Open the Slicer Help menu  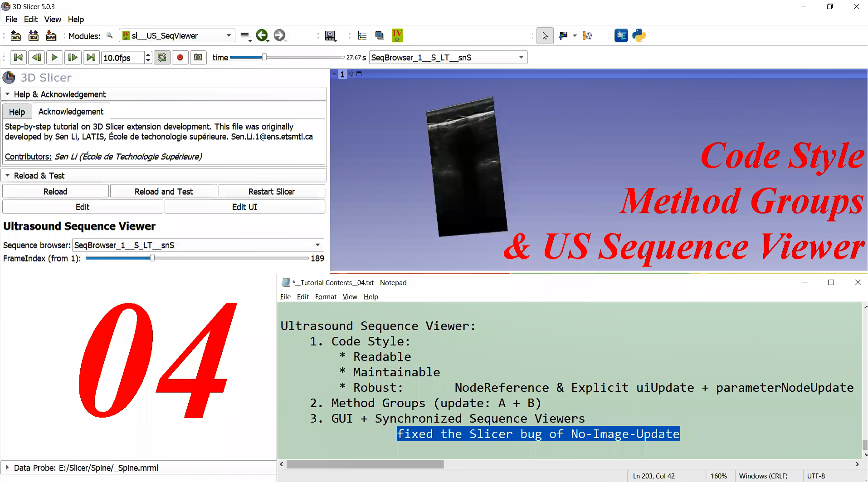pyautogui.click(x=76, y=19)
